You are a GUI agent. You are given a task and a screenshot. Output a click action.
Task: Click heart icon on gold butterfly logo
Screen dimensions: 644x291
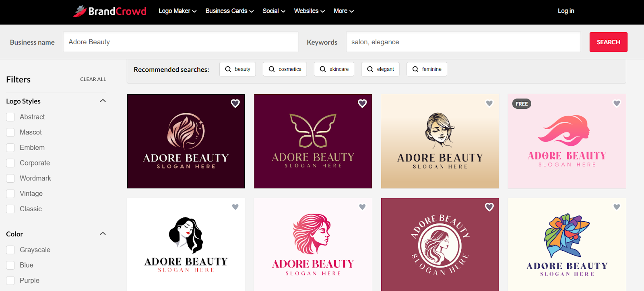[362, 103]
